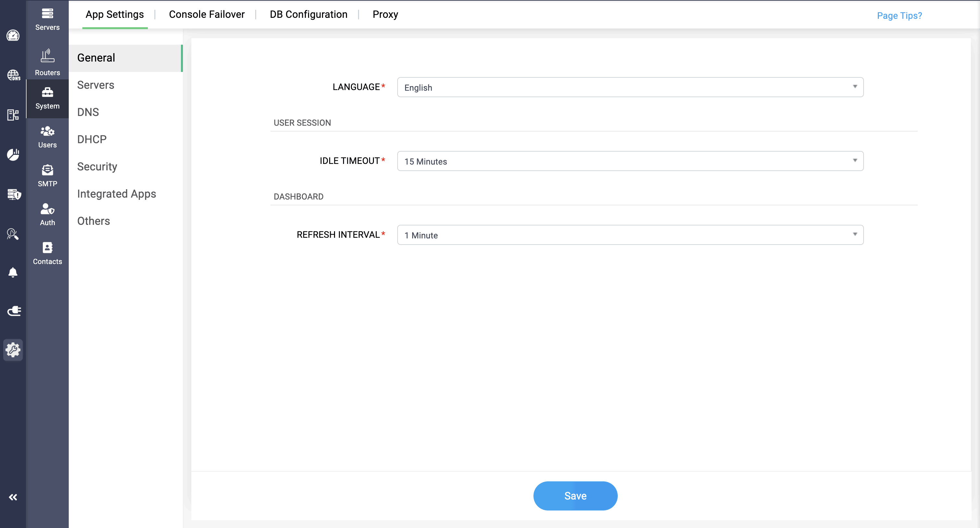
Task: Click the Save button
Action: tap(575, 496)
